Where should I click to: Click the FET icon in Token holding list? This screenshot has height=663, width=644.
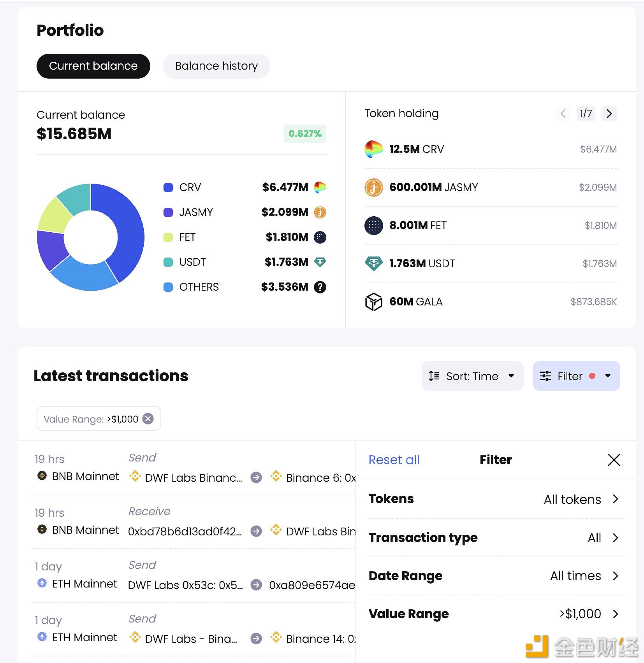(373, 225)
